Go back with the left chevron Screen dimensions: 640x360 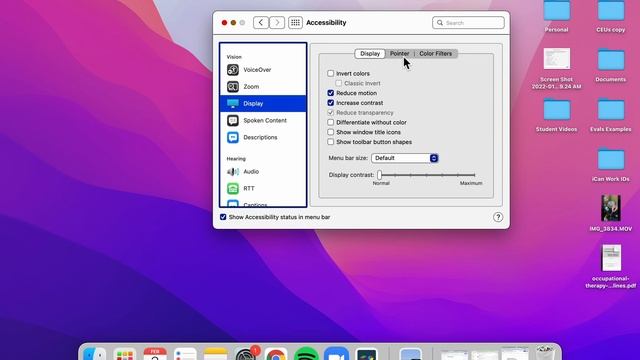[261, 22]
